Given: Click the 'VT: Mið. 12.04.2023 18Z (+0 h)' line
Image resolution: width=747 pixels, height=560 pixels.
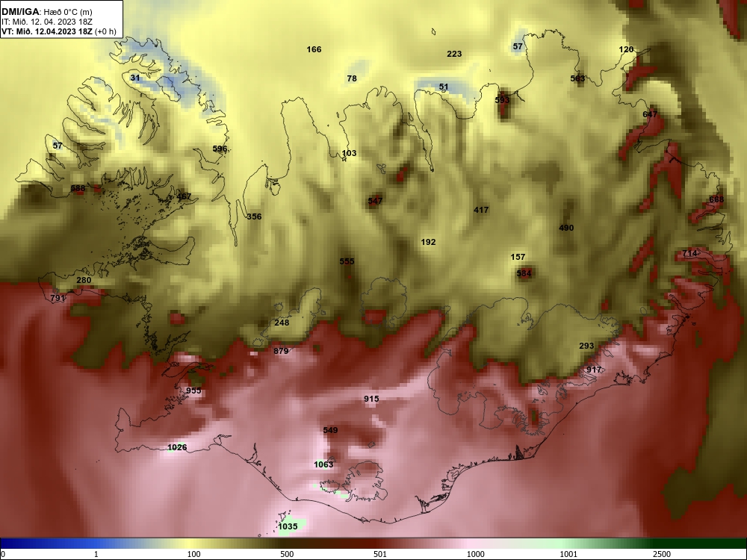Looking at the screenshot, I should 58,31.
